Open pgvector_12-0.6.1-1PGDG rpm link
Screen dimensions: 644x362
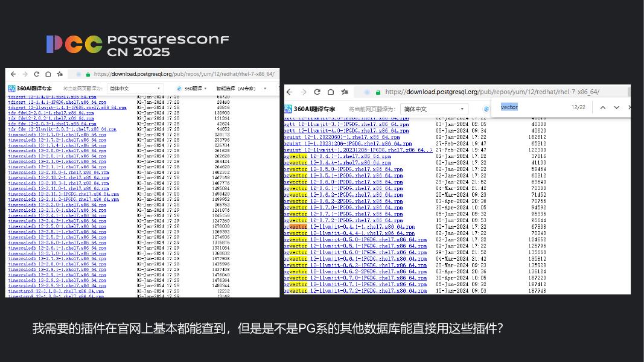point(343,188)
